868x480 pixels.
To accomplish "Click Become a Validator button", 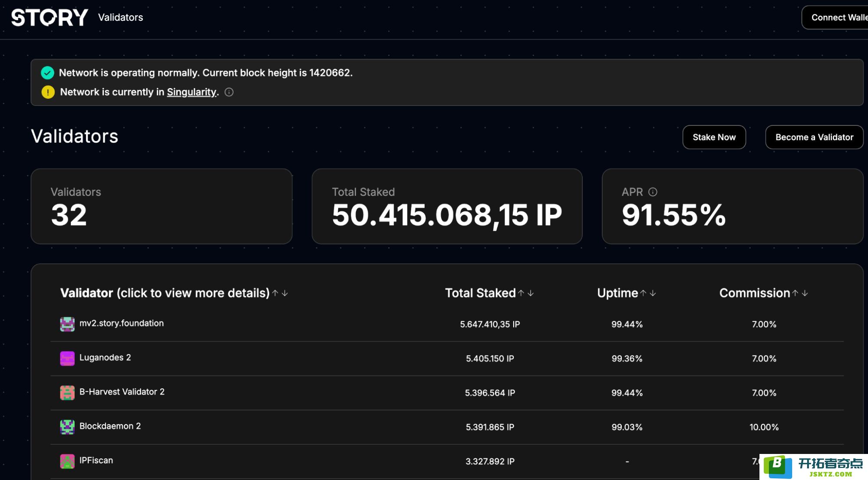I will click(814, 137).
